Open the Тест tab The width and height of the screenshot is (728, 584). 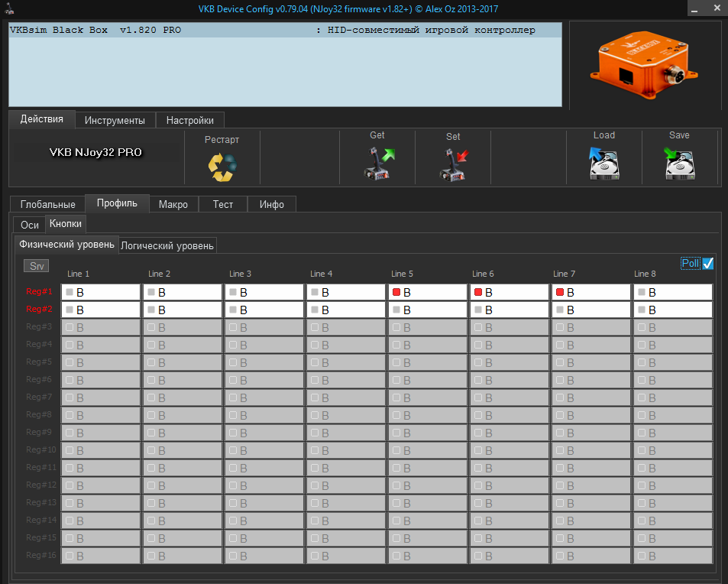tap(223, 204)
